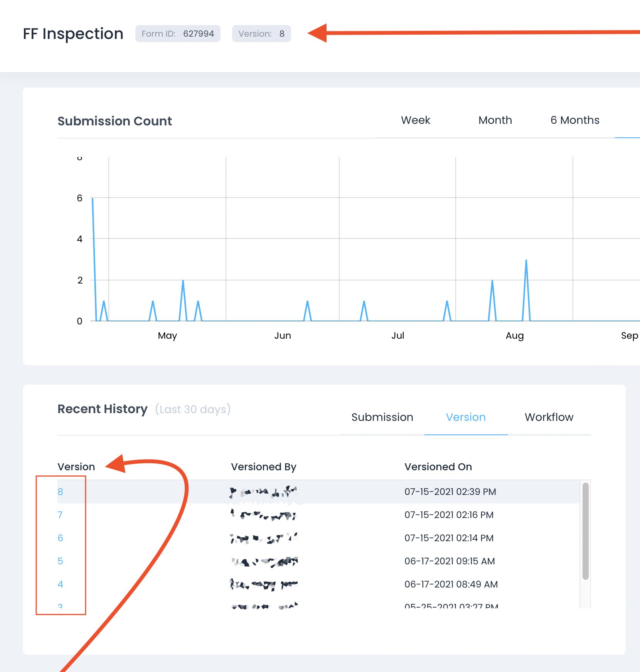The height and width of the screenshot is (672, 640).
Task: Switch to the Month tab
Action: pos(495,120)
